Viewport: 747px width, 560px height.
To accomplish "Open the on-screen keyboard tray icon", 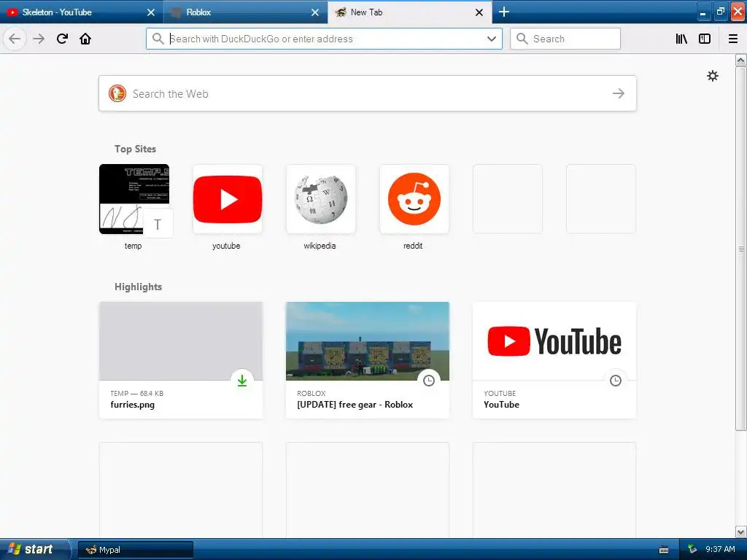I will pyautogui.click(x=664, y=550).
